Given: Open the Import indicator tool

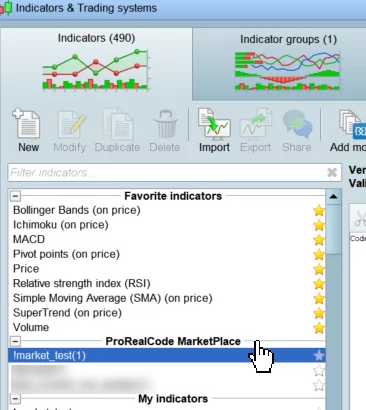Looking at the screenshot, I should pyautogui.click(x=214, y=130).
